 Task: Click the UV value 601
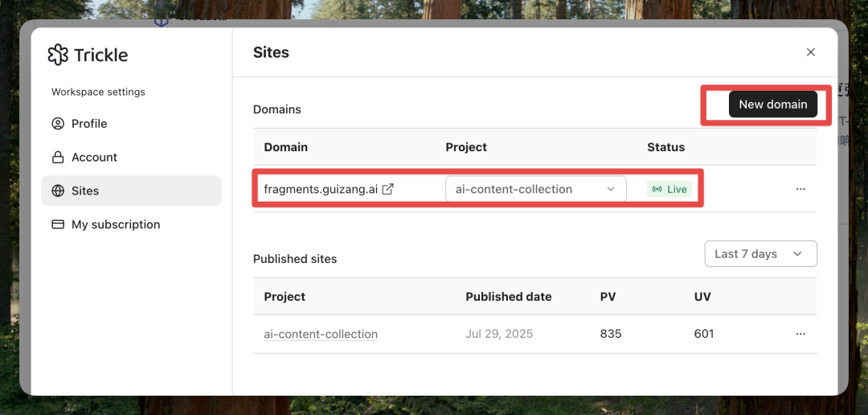(x=703, y=334)
